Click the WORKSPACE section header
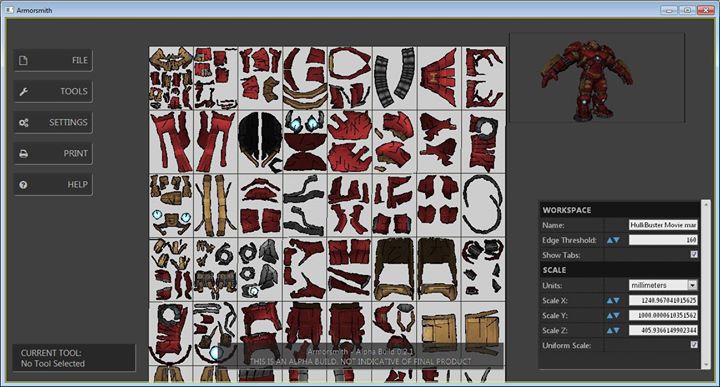Image resolution: width=720 pixels, height=387 pixels. 619,210
